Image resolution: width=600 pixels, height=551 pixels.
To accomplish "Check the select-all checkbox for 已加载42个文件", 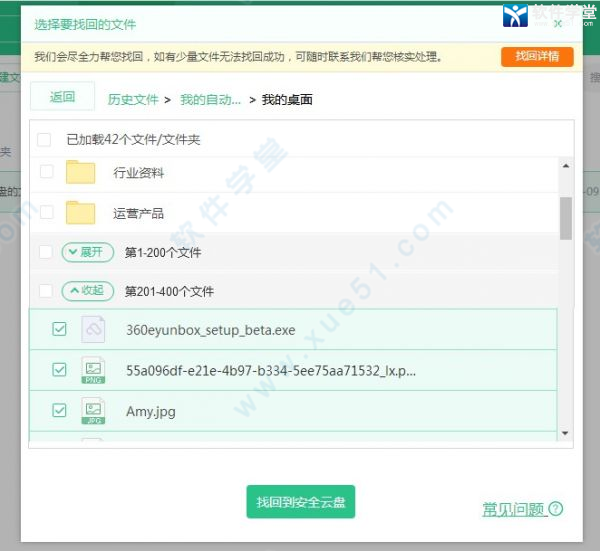I will [45, 139].
